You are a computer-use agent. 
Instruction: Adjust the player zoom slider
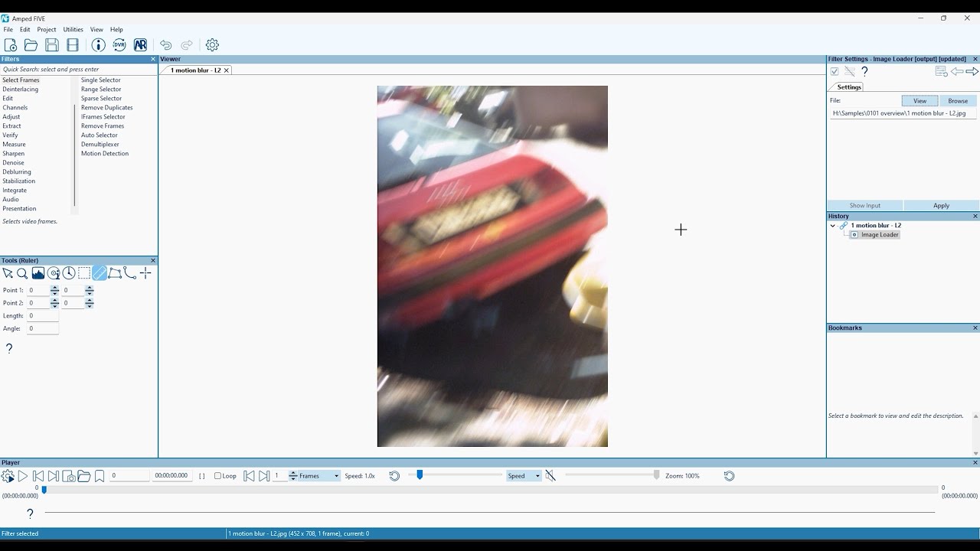(x=656, y=475)
